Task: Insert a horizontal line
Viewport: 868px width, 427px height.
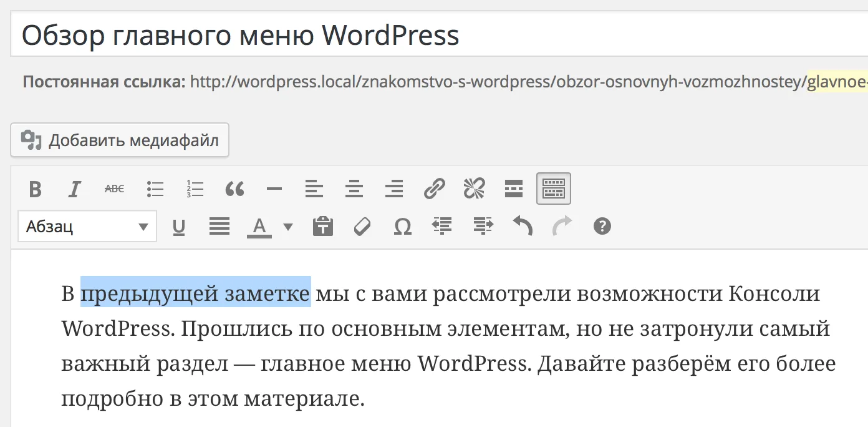Action: 274,189
